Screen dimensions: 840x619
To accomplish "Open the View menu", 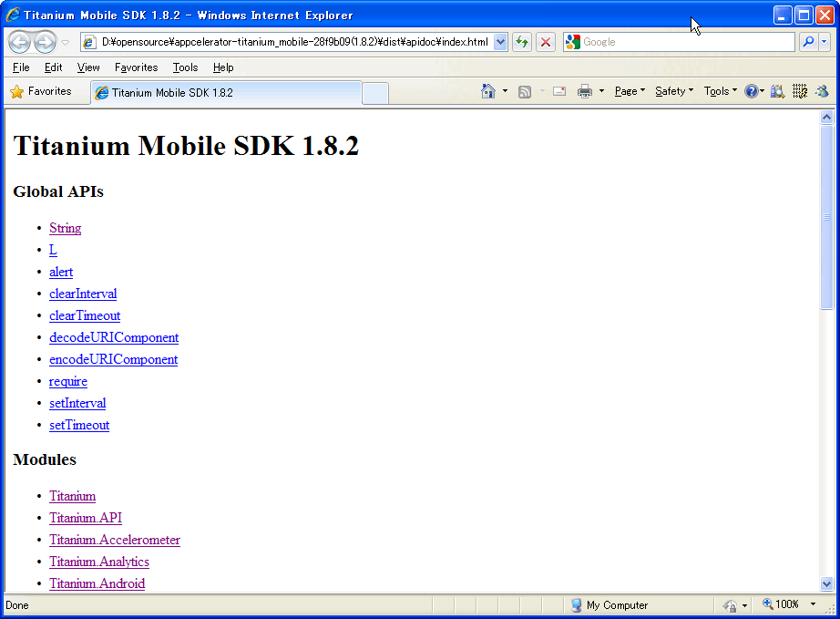I will pyautogui.click(x=88, y=67).
